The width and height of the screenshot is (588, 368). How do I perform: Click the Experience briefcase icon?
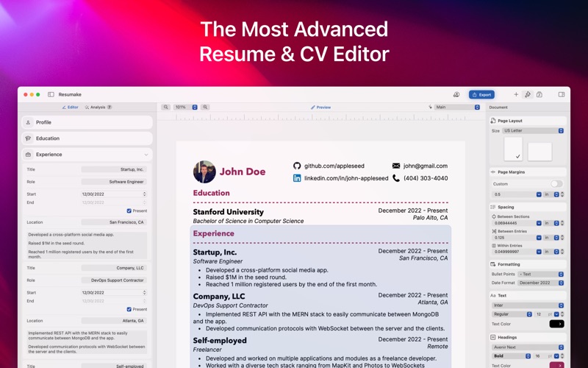[x=28, y=155]
